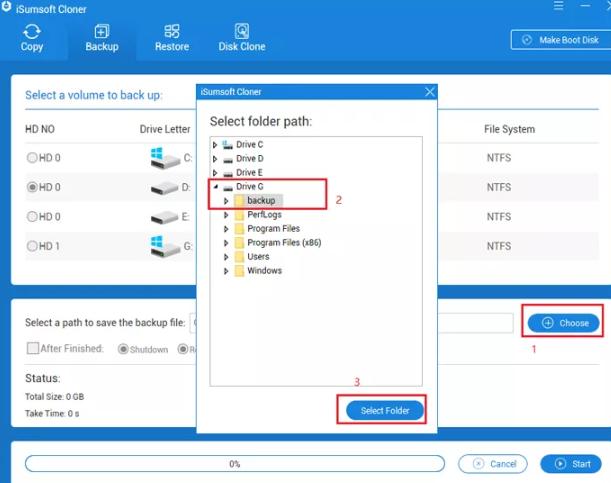The height and width of the screenshot is (483, 611).
Task: Expand the Windows folder node
Action: [226, 271]
